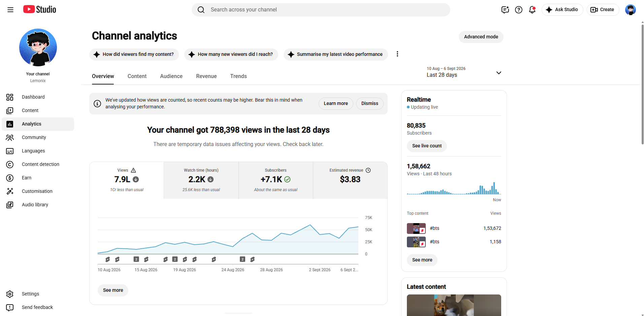Open Settings in the sidebar

point(38,294)
